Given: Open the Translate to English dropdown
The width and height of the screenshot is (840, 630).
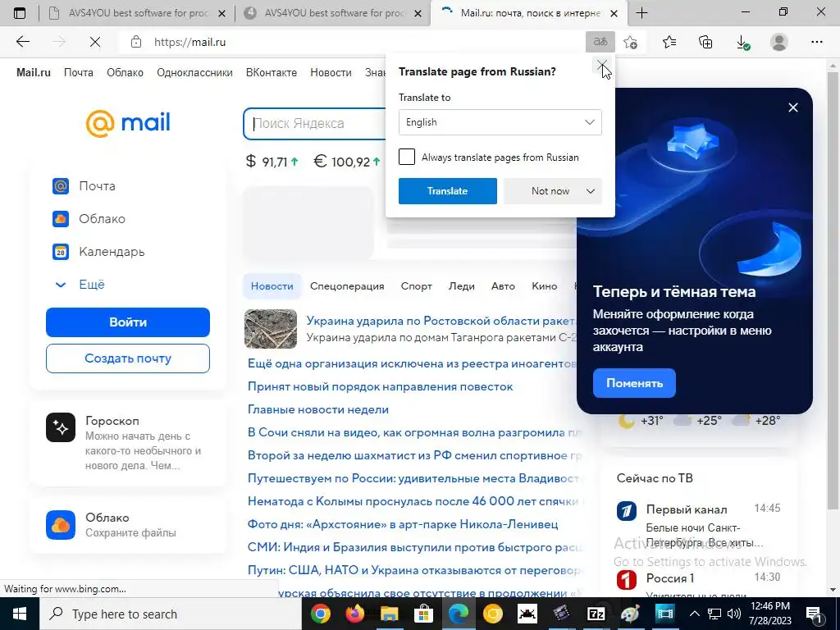Looking at the screenshot, I should 500,122.
